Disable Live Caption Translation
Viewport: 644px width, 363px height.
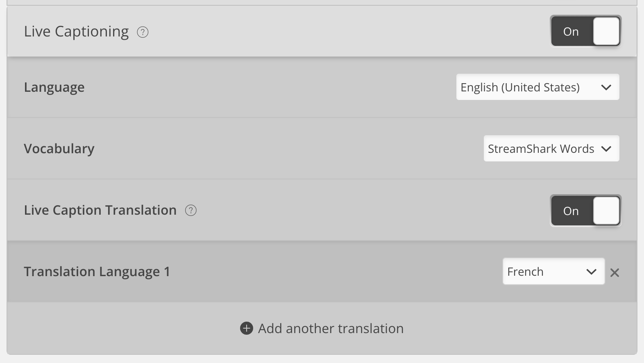point(585,211)
